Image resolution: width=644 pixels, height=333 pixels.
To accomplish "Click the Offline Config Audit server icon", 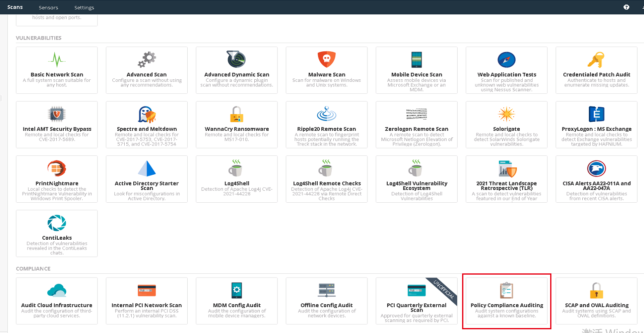I will tap(327, 290).
